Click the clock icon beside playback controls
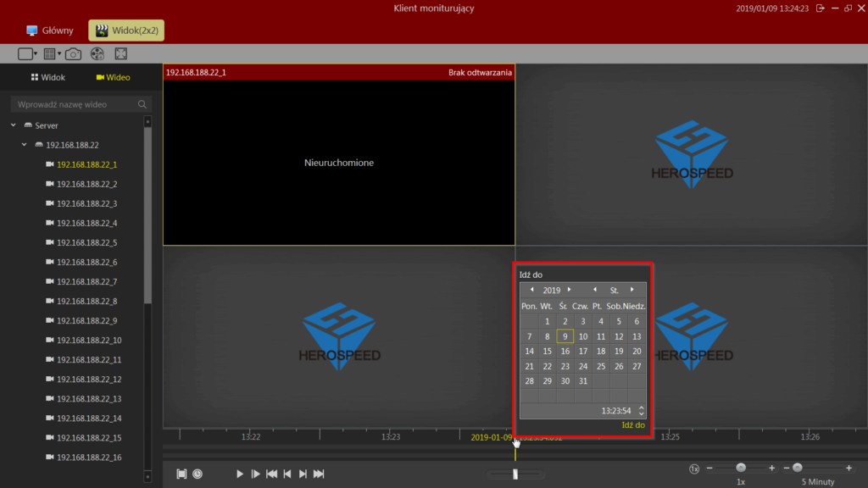The width and height of the screenshot is (868, 488). pyautogui.click(x=198, y=474)
